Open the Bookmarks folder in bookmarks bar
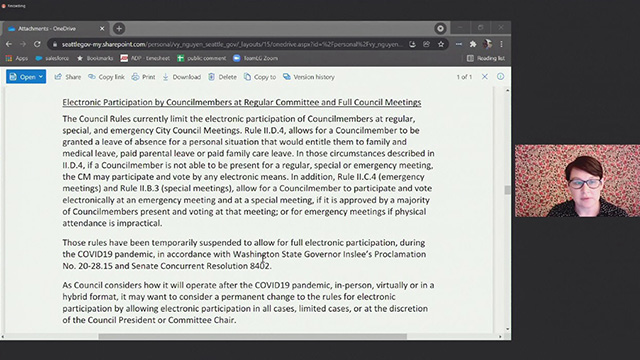640x360 pixels. [95, 58]
